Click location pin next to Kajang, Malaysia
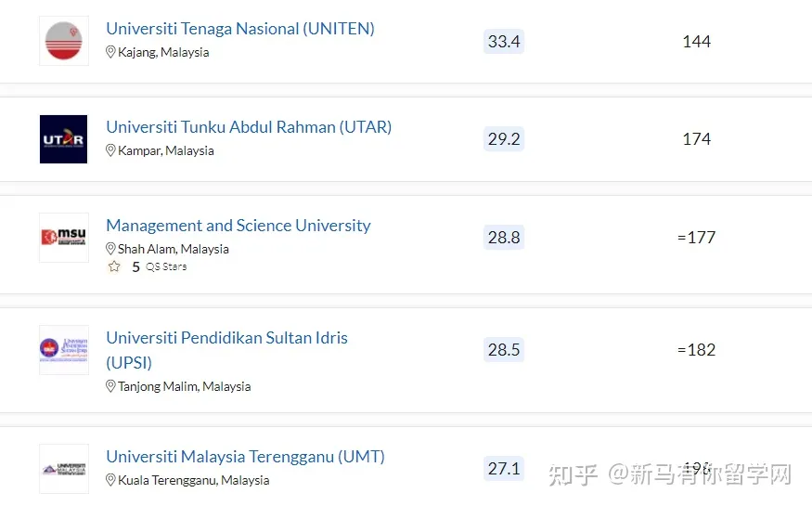This screenshot has height=506, width=812. click(110, 53)
